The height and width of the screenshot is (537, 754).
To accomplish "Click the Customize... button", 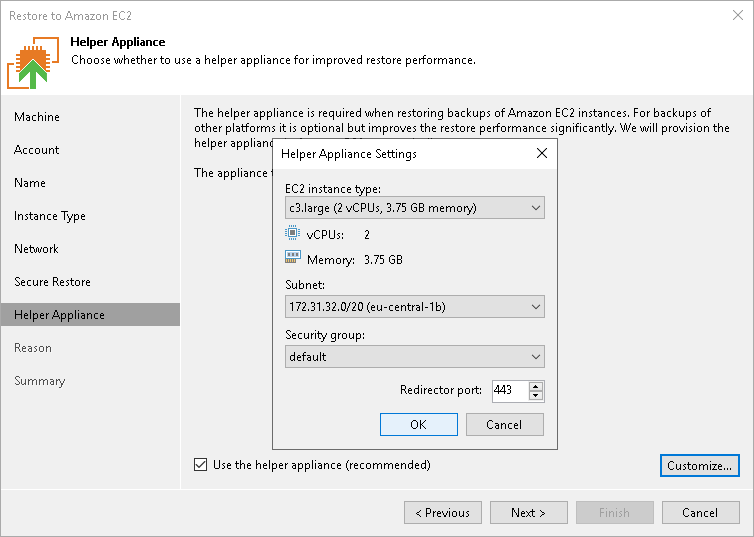I will 700,465.
